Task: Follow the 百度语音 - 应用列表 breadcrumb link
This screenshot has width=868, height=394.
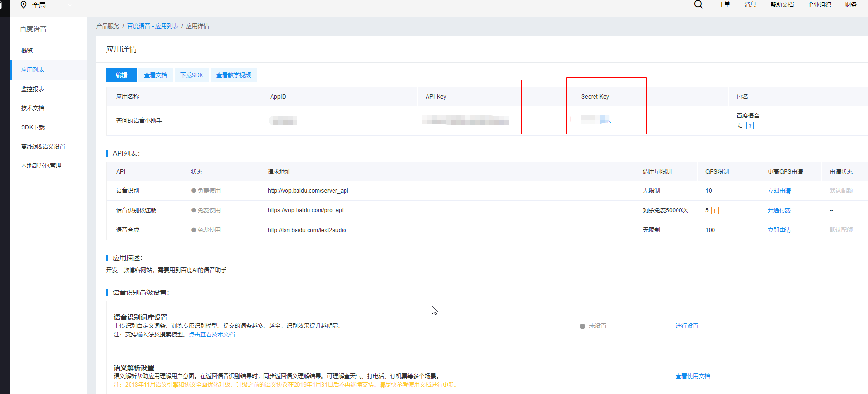Action: [x=153, y=26]
